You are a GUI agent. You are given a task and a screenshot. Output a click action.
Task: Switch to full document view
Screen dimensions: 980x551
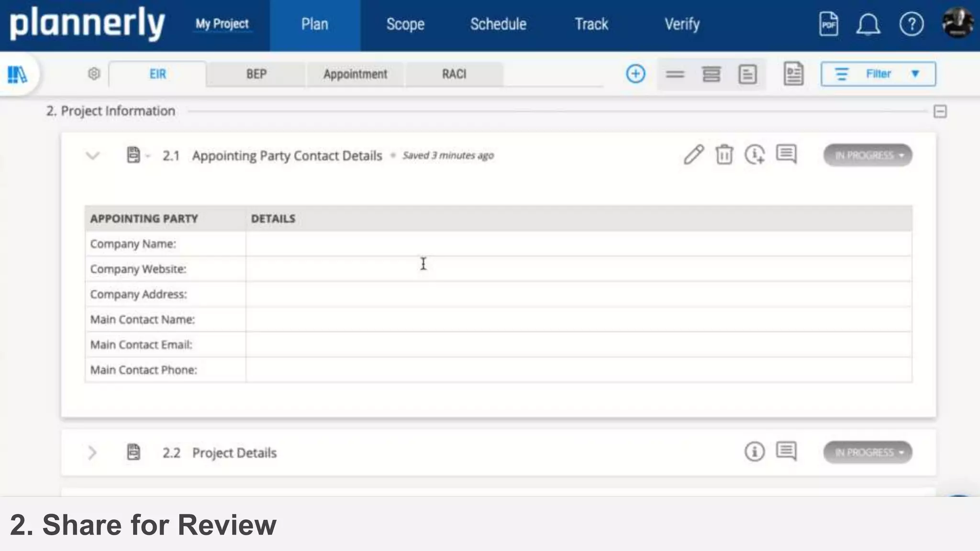(x=747, y=74)
